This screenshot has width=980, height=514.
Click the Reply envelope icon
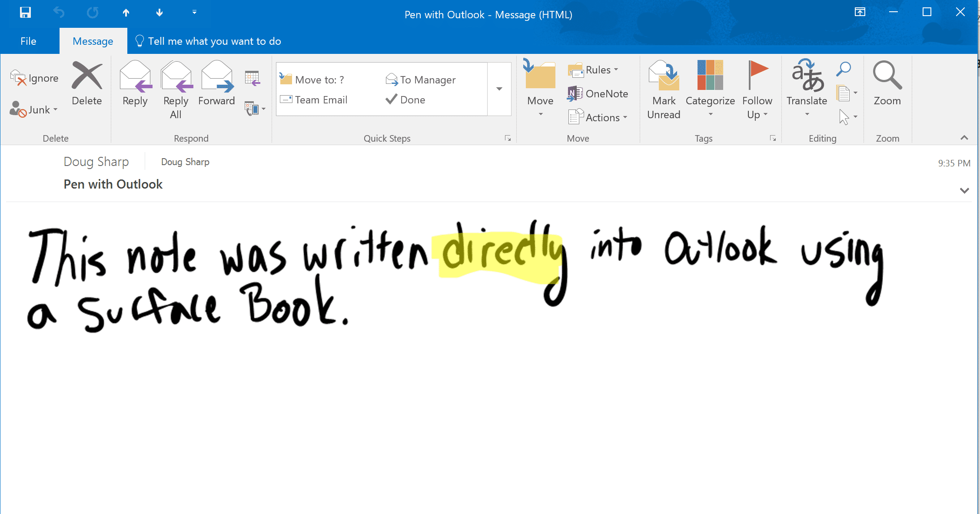coord(135,84)
